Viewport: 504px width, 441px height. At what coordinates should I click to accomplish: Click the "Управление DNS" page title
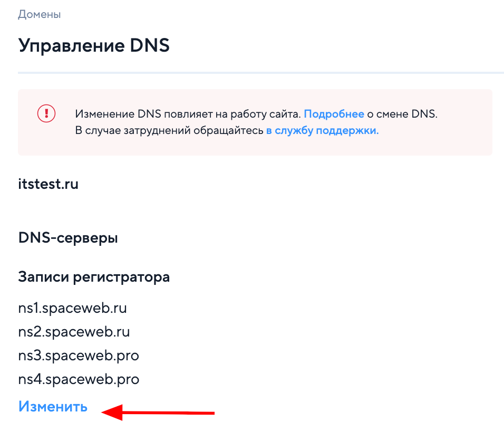pos(94,45)
